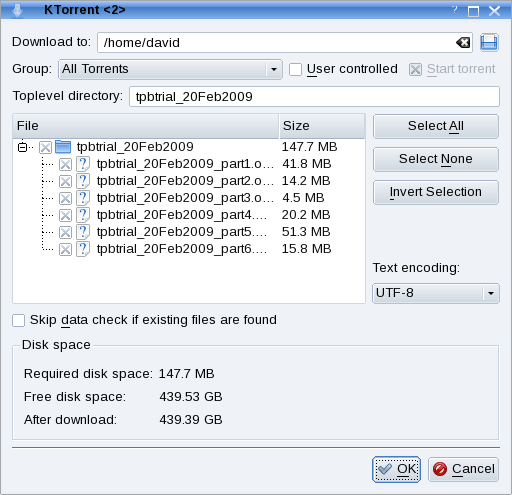512x495 pixels.
Task: Open the folder browse icon beside Download to
Action: click(x=489, y=42)
